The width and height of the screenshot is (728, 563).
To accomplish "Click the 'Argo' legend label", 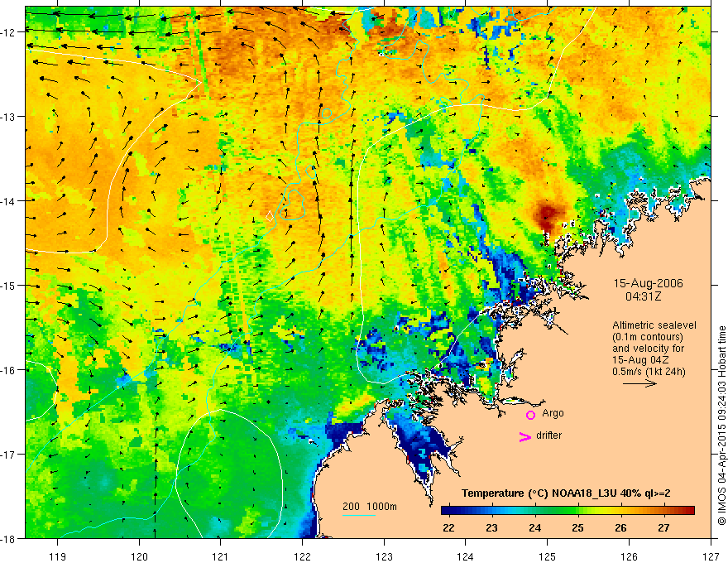I will 553,413.
